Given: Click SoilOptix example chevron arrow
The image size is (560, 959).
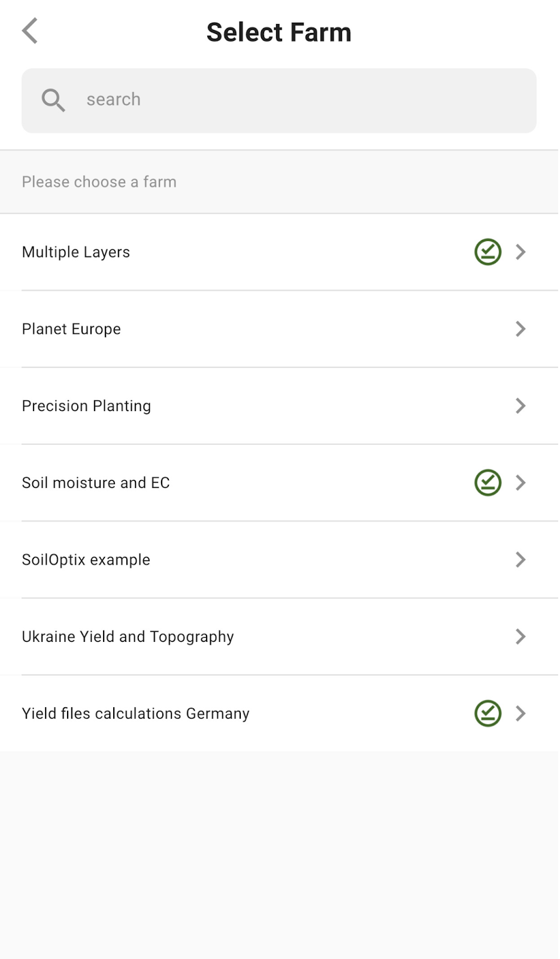Looking at the screenshot, I should (520, 559).
